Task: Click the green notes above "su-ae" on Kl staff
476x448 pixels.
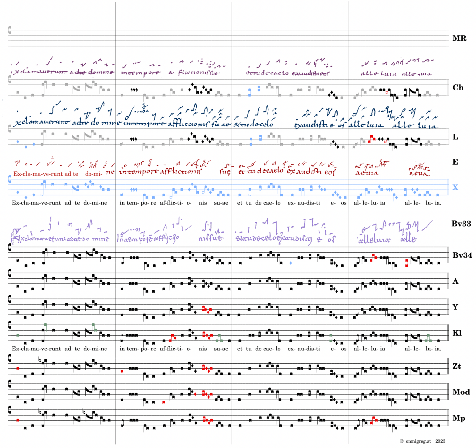Action: 219,338
